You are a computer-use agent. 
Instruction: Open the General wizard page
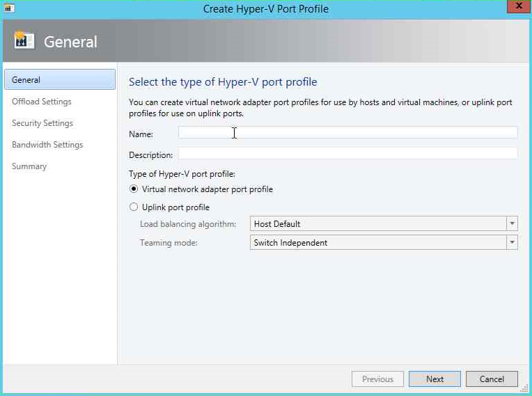(x=60, y=79)
